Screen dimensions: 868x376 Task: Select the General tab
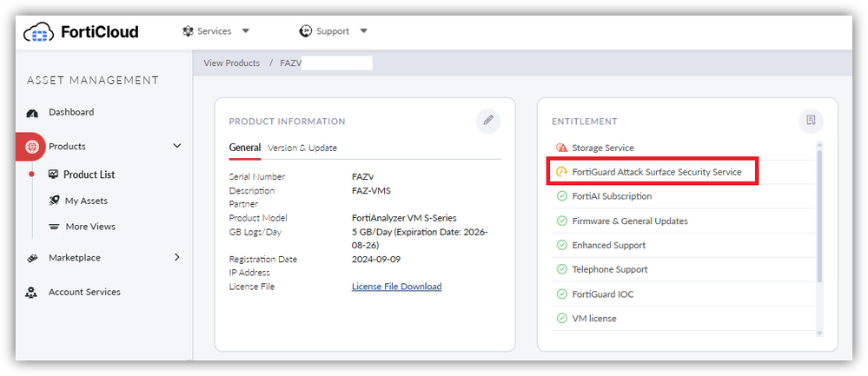click(244, 148)
